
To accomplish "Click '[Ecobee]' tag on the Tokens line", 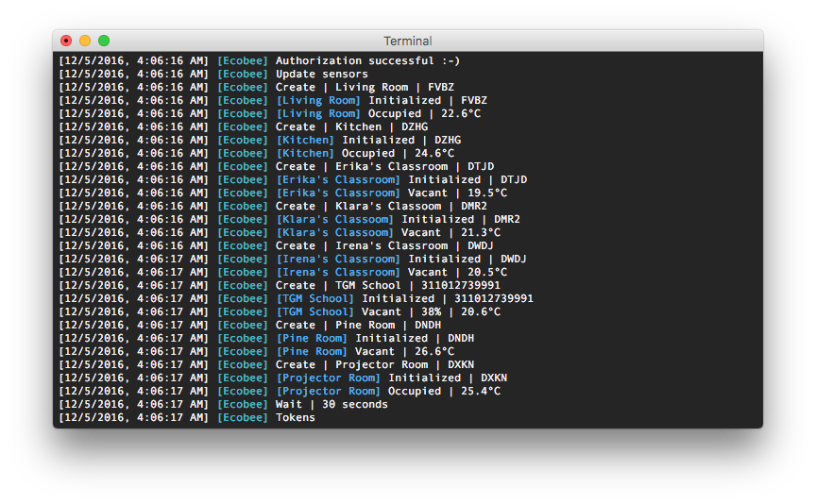I will click(243, 418).
